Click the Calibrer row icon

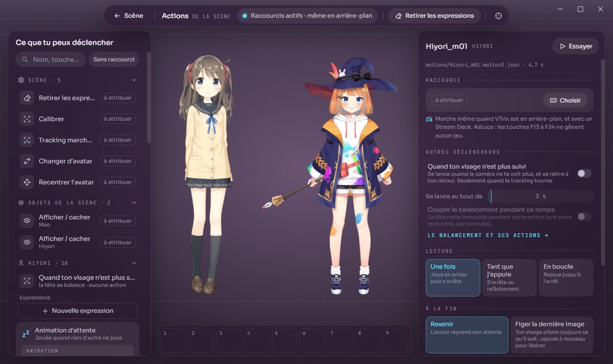27,119
